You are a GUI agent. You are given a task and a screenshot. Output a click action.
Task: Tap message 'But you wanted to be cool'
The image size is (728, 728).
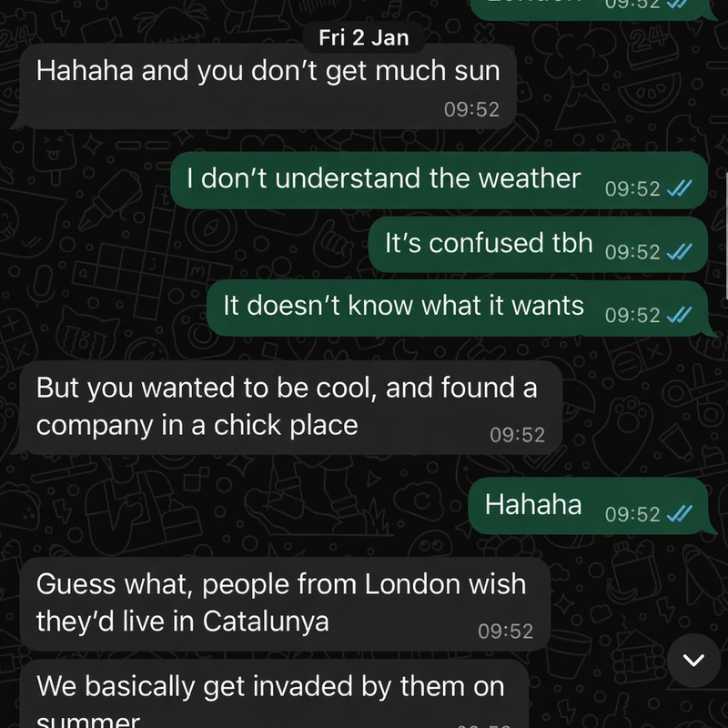pyautogui.click(x=290, y=408)
